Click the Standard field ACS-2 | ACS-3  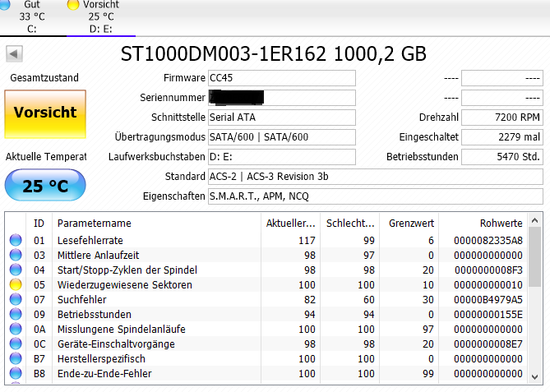[x=376, y=177]
